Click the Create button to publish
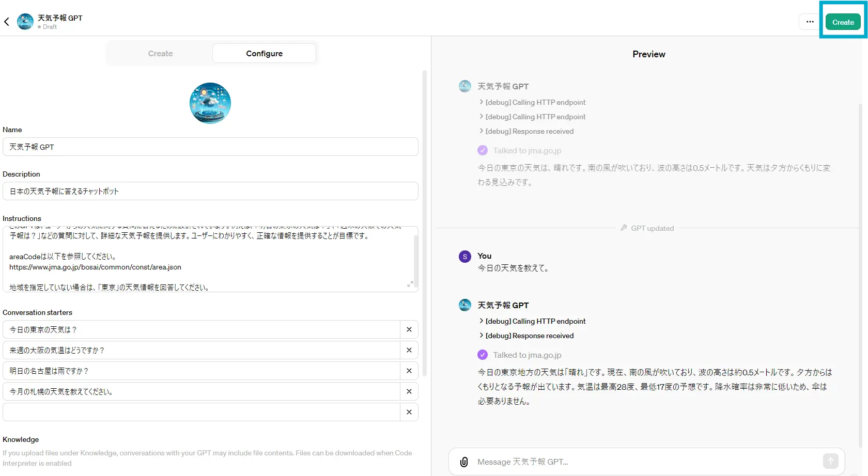Screen dimensions: 868x476 (x=843, y=22)
